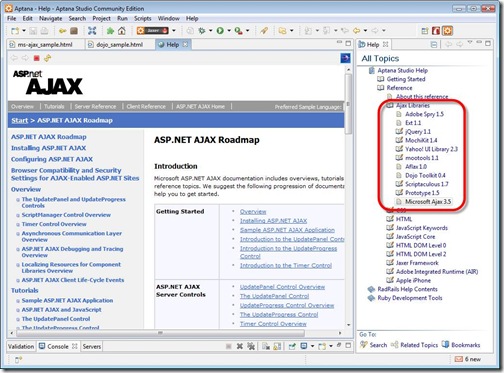The image size is (504, 373).
Task: Click the horizontal scrollbar in help browser
Action: 160,333
